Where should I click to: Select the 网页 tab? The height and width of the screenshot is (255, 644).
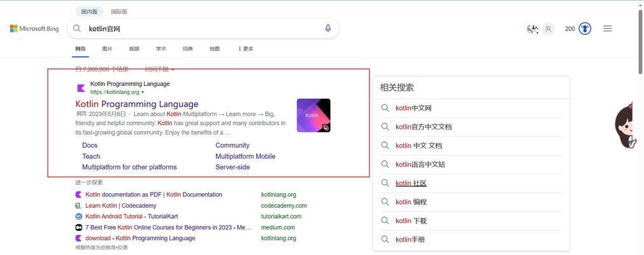pyautogui.click(x=80, y=48)
